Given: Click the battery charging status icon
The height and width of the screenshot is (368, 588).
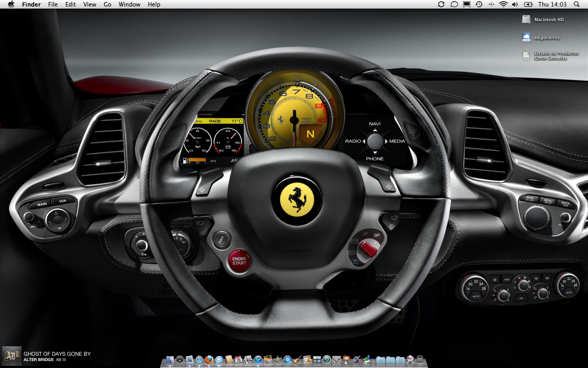Looking at the screenshot, I should (528, 4).
